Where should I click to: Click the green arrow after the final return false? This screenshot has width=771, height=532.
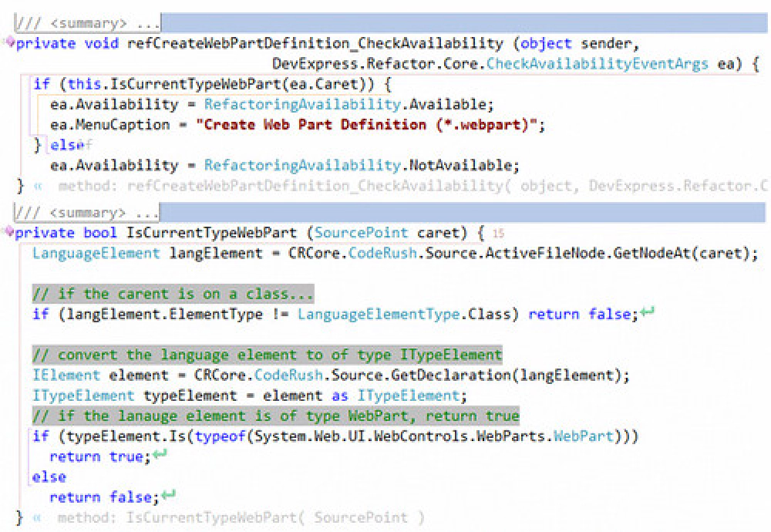168,494
